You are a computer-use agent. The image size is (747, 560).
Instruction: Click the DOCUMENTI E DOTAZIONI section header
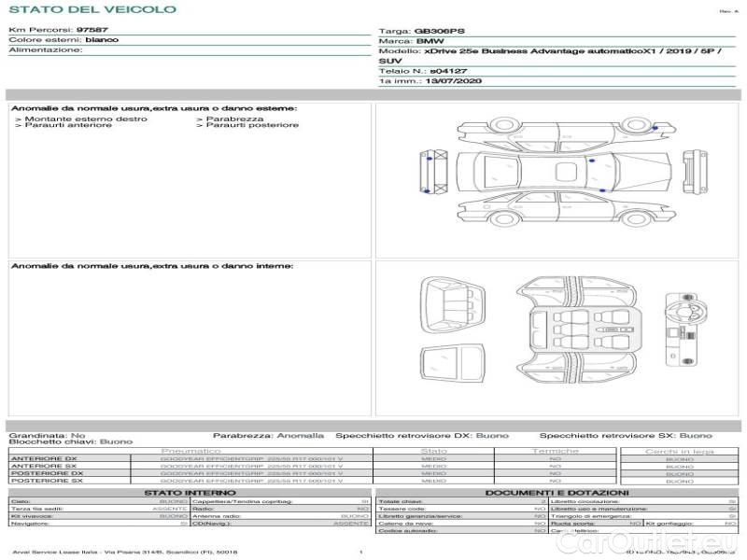click(557, 492)
